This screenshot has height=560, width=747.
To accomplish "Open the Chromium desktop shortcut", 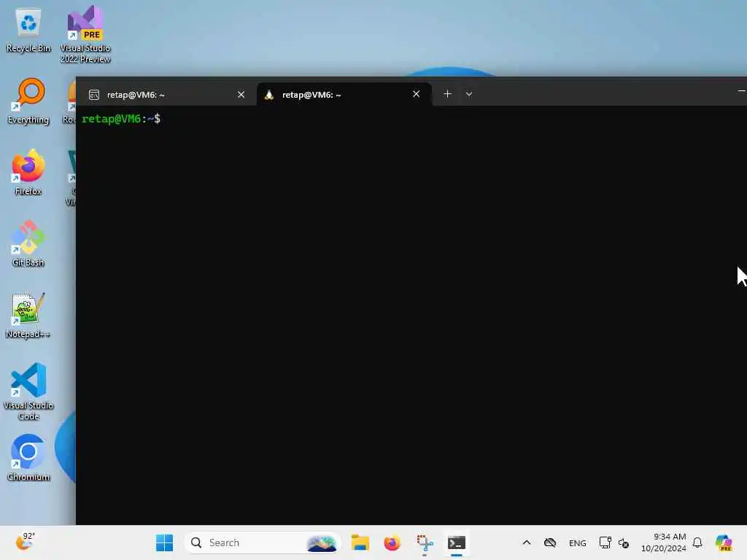I will (28, 458).
